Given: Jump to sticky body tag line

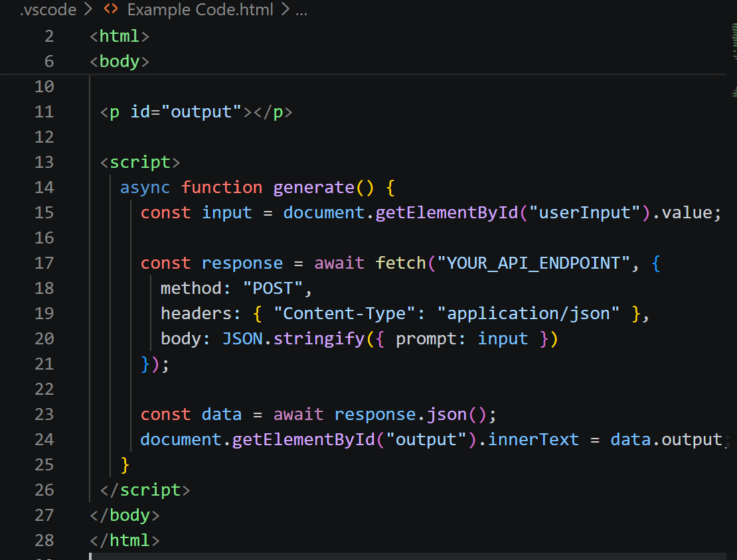Looking at the screenshot, I should pyautogui.click(x=120, y=61).
